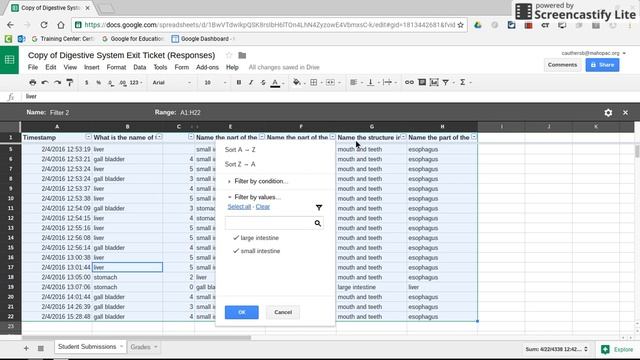Go to browser home page
The image size is (640, 360).
point(61,25)
